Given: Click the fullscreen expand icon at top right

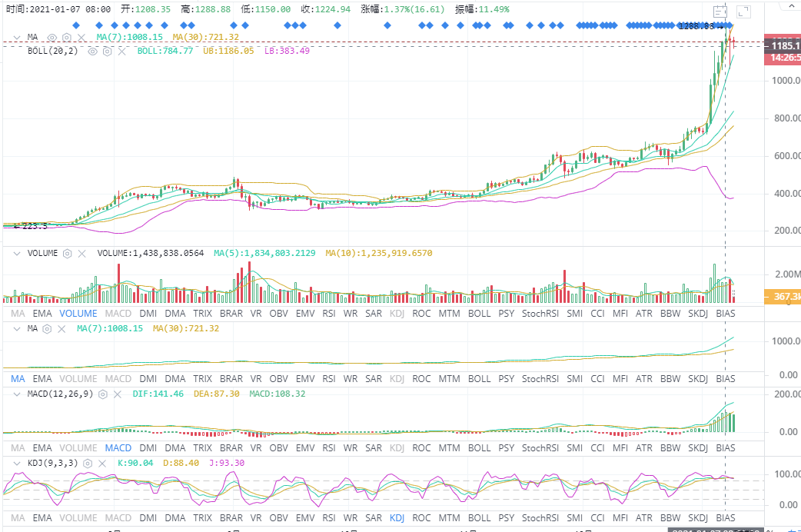Looking at the screenshot, I should pos(743,12).
